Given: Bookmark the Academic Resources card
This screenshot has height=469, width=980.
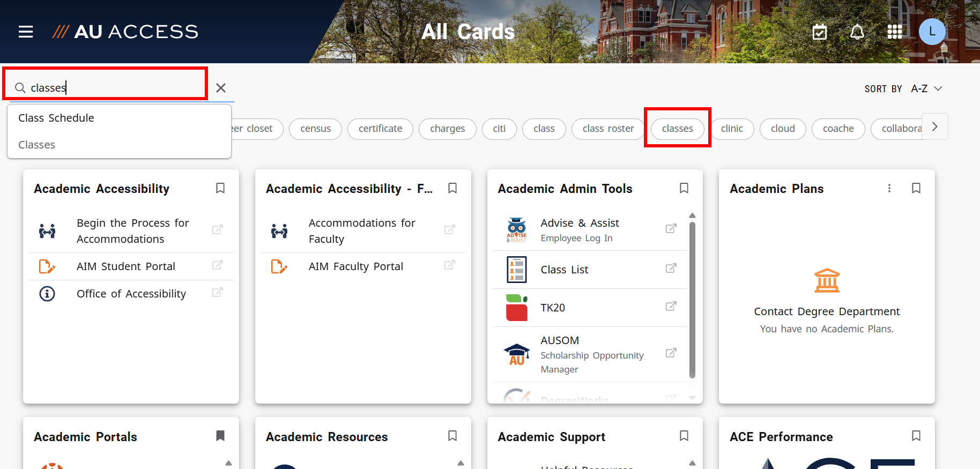Looking at the screenshot, I should 452,436.
